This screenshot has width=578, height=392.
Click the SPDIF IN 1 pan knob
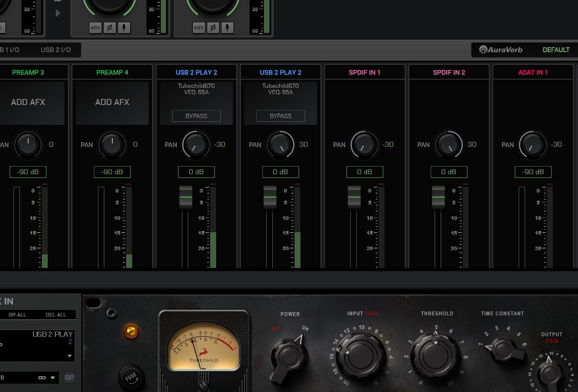365,145
